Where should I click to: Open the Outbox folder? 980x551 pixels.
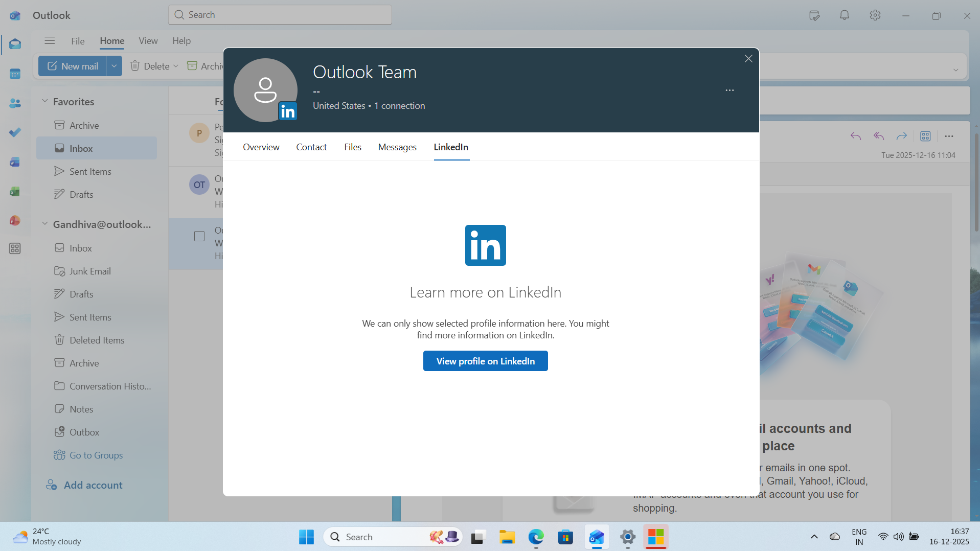point(97,432)
